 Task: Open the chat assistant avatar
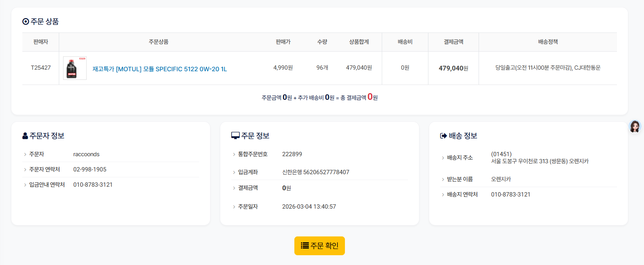(x=634, y=126)
